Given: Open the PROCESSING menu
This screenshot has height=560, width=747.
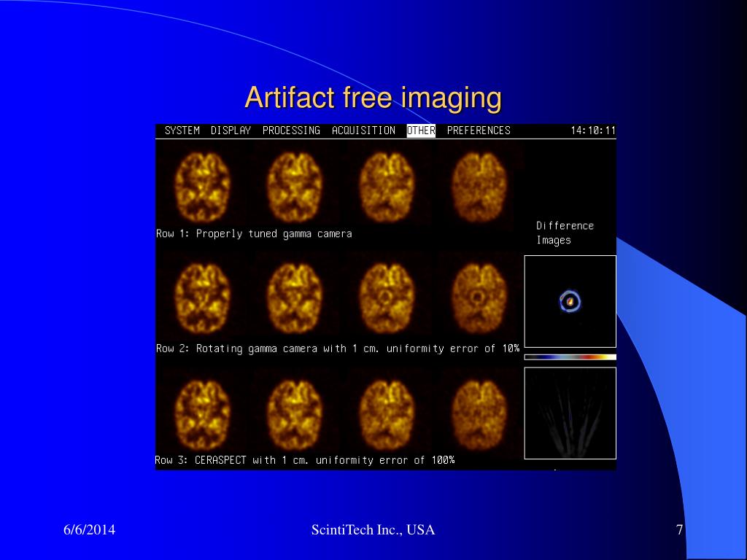Looking at the screenshot, I should click(291, 131).
